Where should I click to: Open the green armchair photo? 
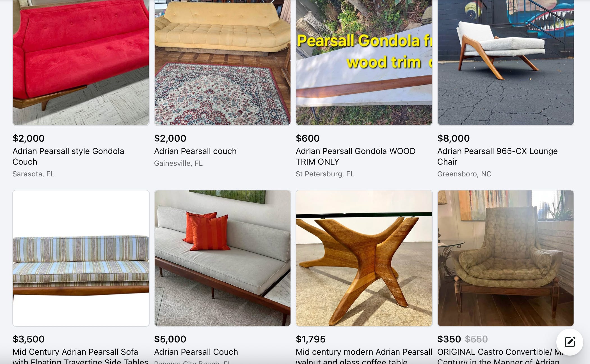click(506, 258)
